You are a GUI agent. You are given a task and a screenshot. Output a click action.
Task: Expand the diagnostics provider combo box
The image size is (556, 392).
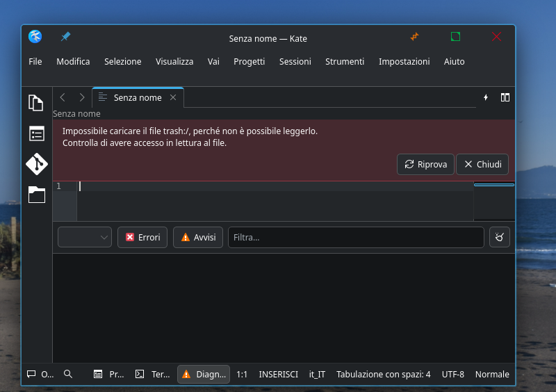pos(85,238)
